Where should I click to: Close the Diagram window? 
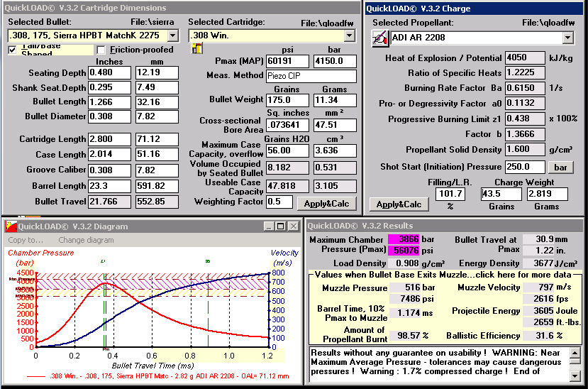(x=294, y=226)
